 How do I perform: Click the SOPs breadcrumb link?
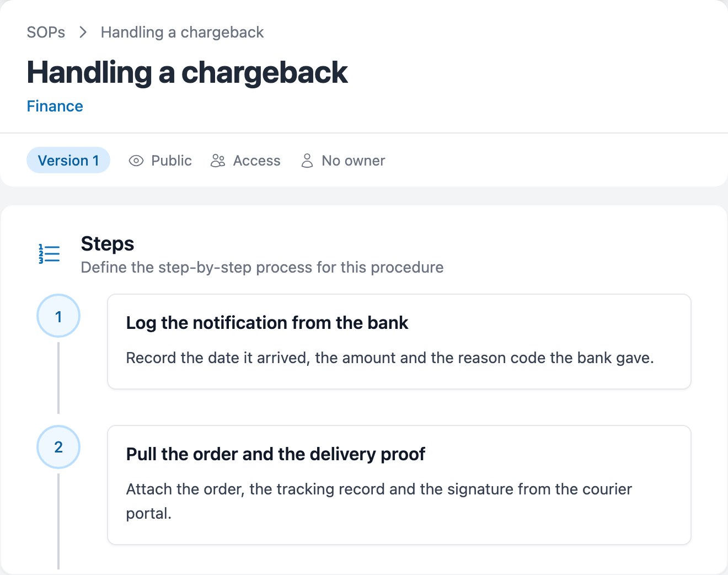tap(46, 33)
